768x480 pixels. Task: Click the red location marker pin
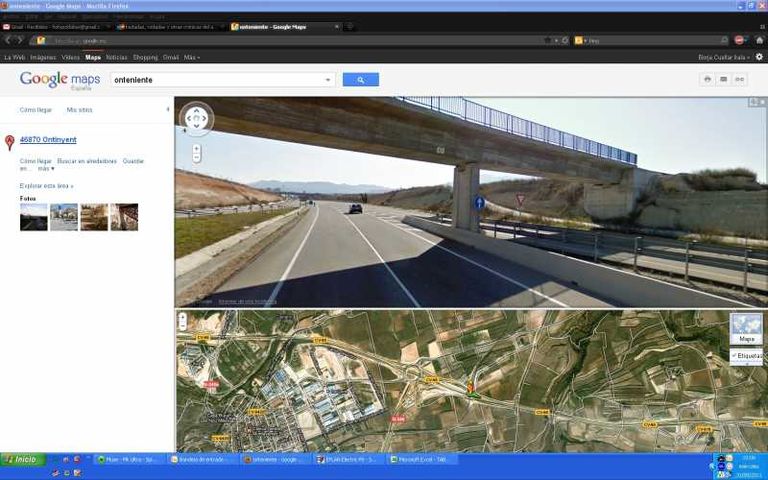(10, 143)
